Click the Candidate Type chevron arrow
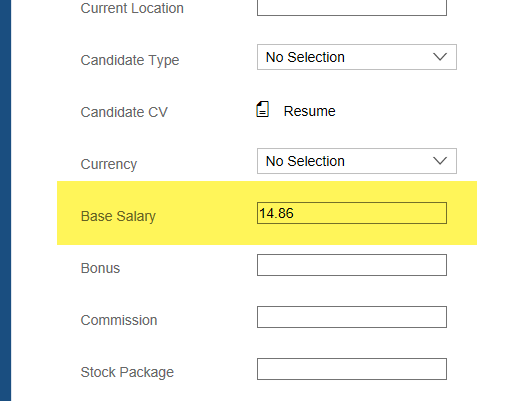 tap(440, 57)
